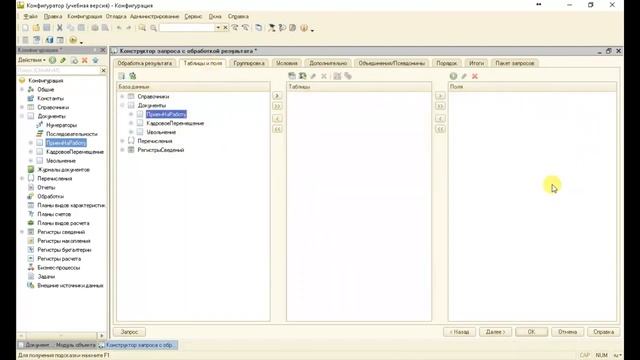Viewport: 640px width, 360px height.
Task: Switch to the Итоги tab
Action: pos(476,63)
